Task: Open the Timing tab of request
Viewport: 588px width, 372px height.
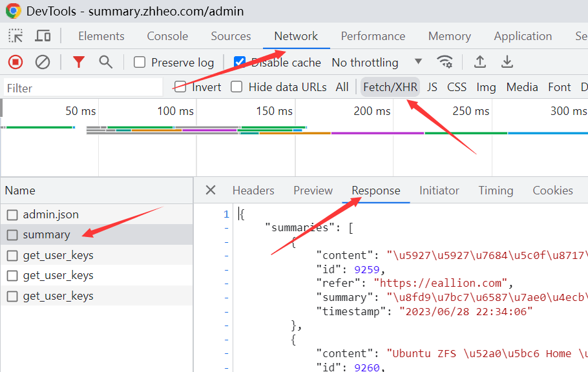Action: coord(496,191)
